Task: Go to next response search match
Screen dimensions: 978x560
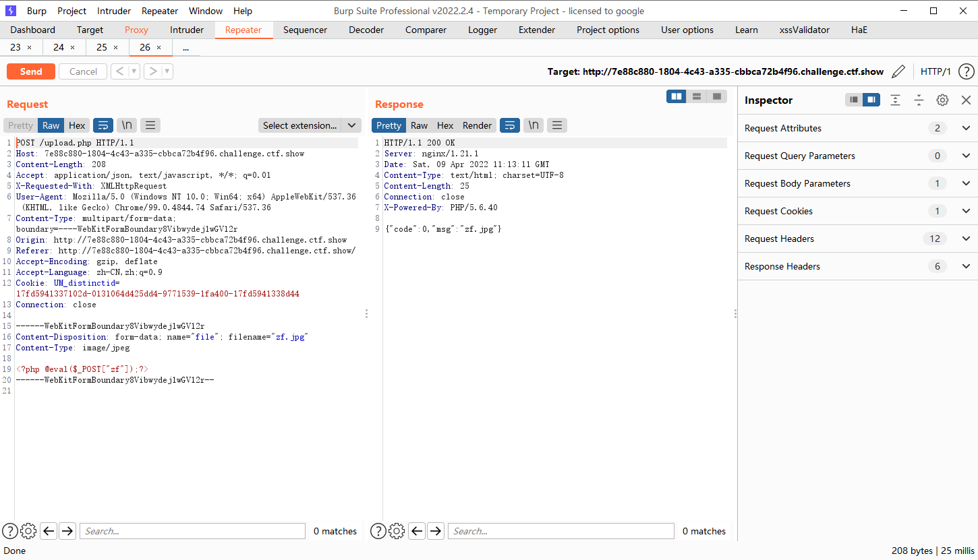Action: (436, 531)
